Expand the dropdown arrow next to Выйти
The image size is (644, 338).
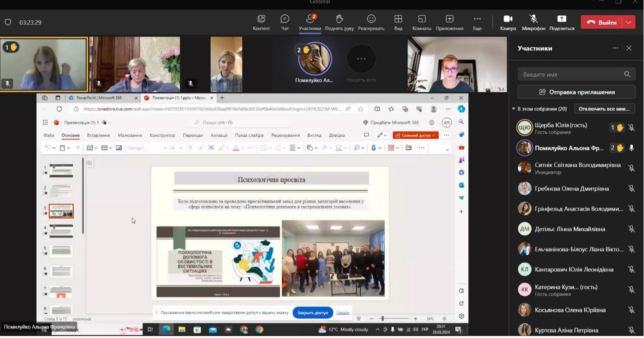pyautogui.click(x=629, y=22)
